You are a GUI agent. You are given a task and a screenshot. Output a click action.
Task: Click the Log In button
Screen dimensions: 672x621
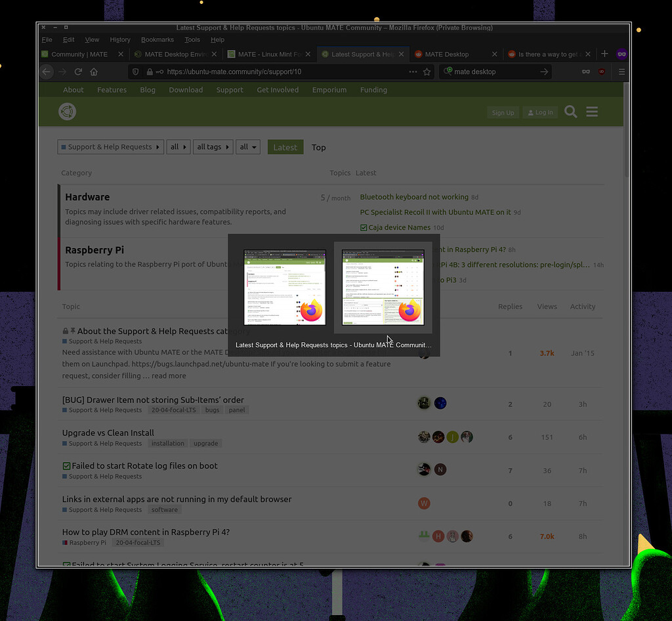tap(540, 113)
